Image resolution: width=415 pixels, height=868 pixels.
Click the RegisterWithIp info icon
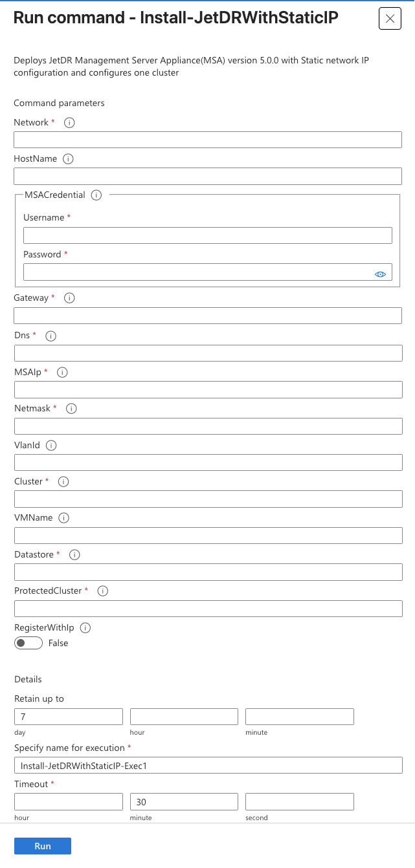[85, 627]
